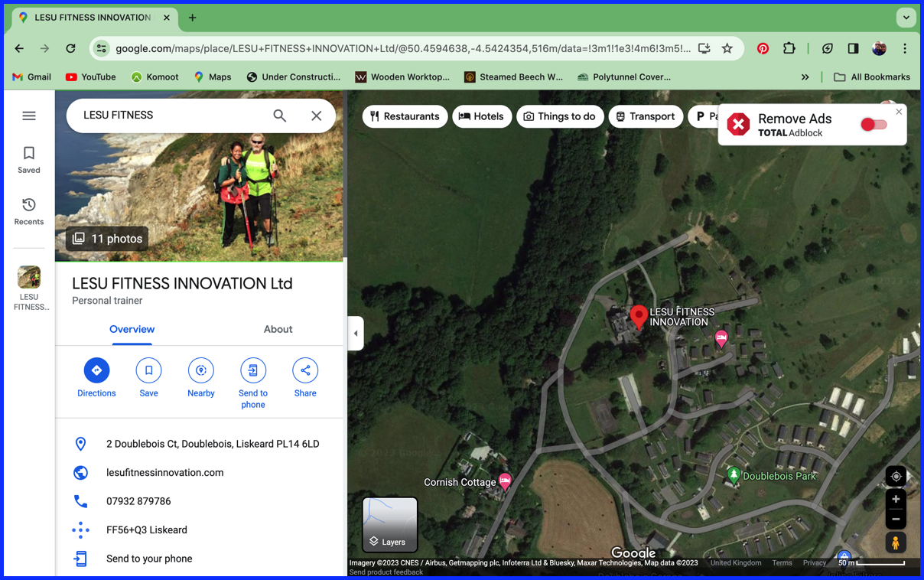924x580 pixels.
Task: Open the Layers map switcher
Action: (x=390, y=525)
